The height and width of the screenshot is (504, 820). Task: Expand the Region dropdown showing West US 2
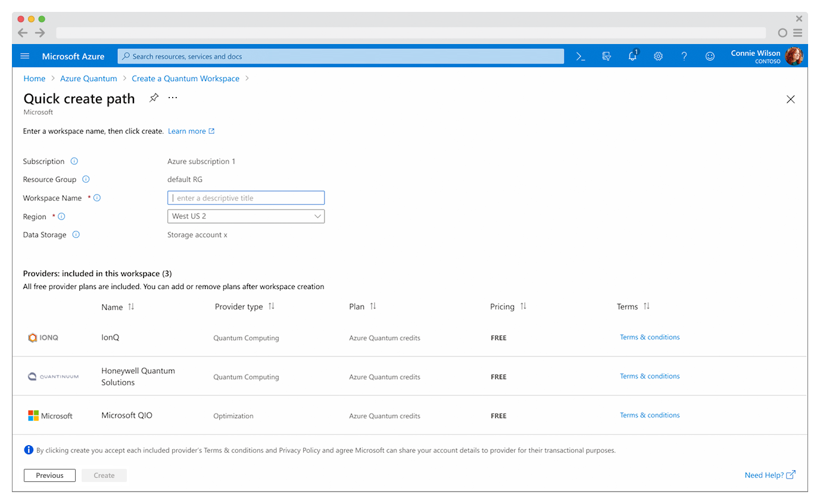(246, 216)
